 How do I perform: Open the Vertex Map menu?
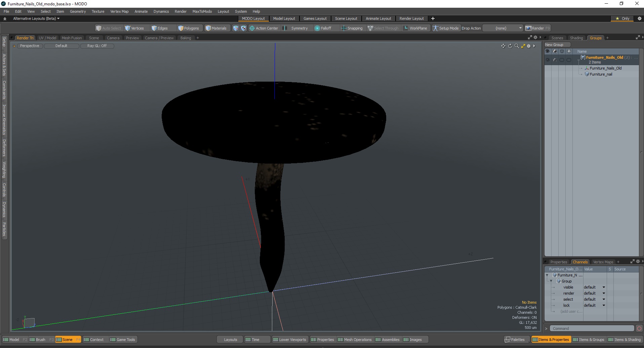[x=119, y=11]
